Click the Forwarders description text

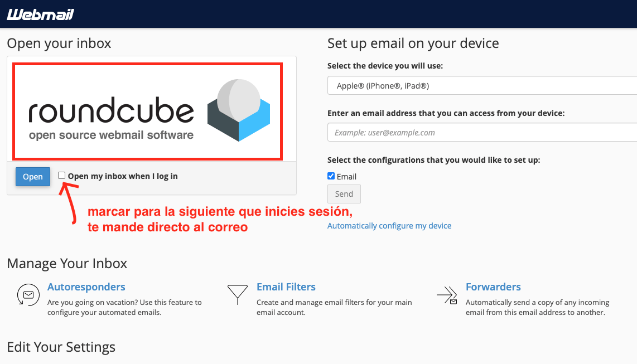point(538,307)
